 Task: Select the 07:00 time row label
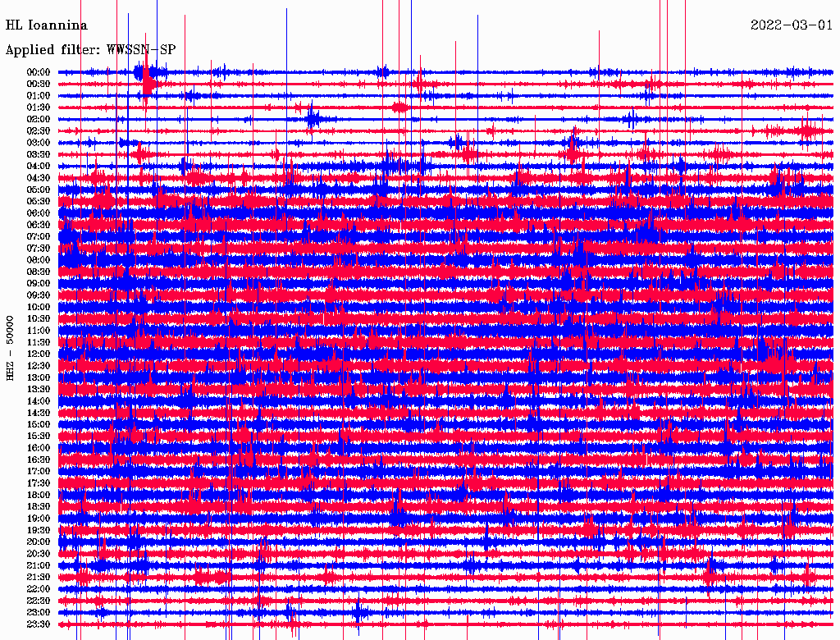(39, 236)
